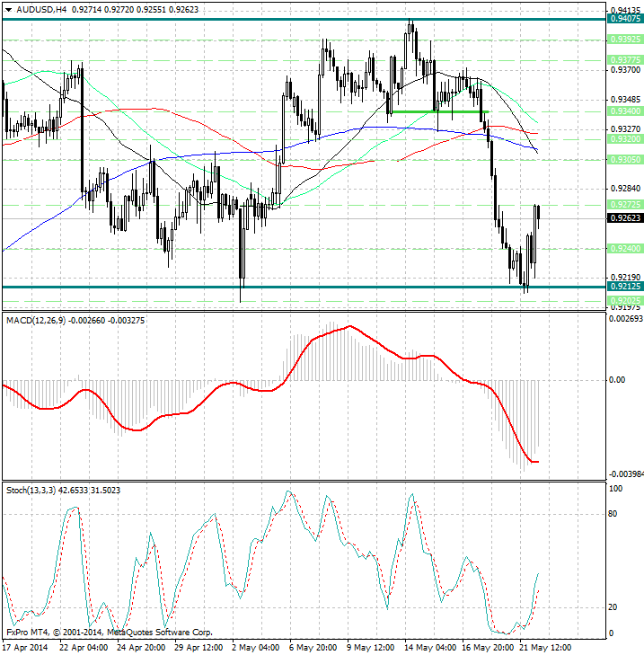The width and height of the screenshot is (644, 655).
Task: Click the 0.93400 price level label
Action: click(x=625, y=111)
